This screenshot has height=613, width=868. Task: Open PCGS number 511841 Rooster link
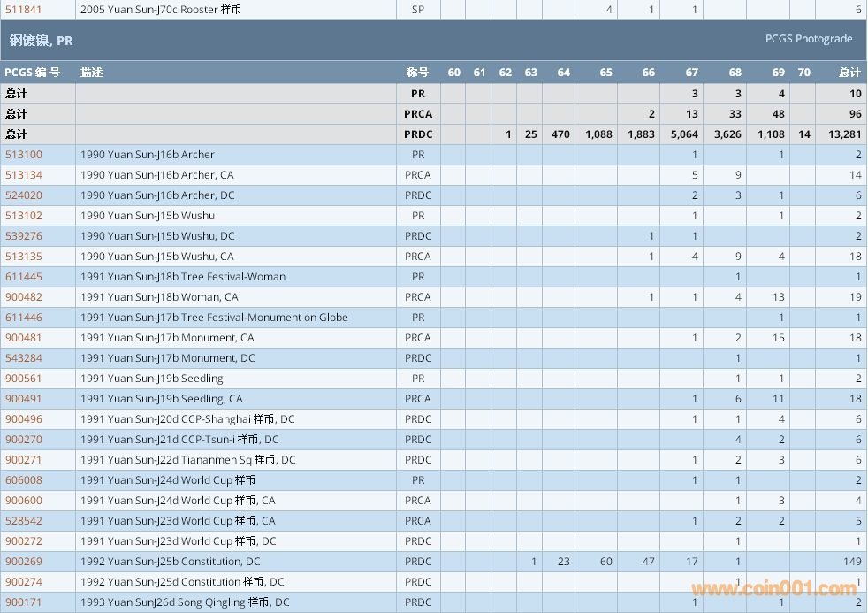pos(24,10)
